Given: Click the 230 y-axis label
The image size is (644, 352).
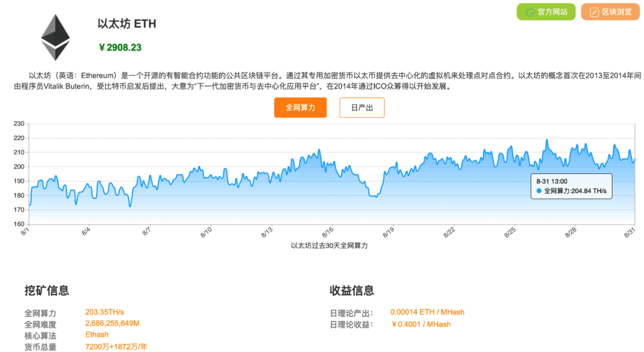Looking at the screenshot, I should pos(19,123).
